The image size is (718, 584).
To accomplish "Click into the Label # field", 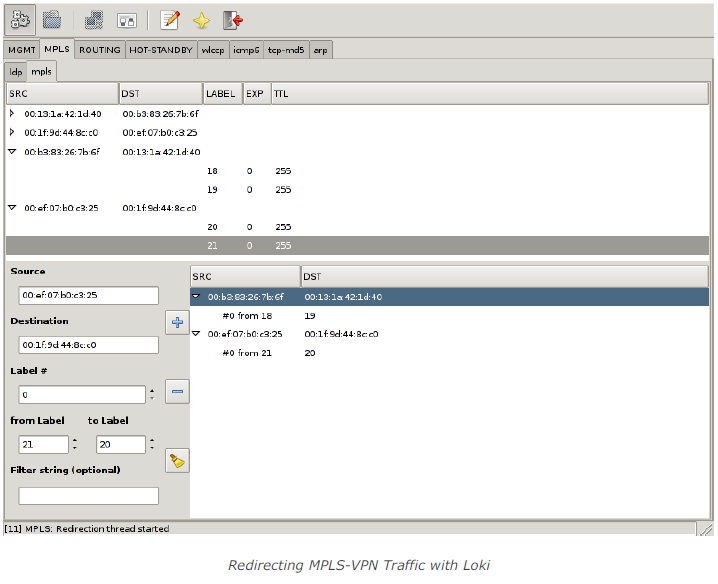I will (82, 395).
